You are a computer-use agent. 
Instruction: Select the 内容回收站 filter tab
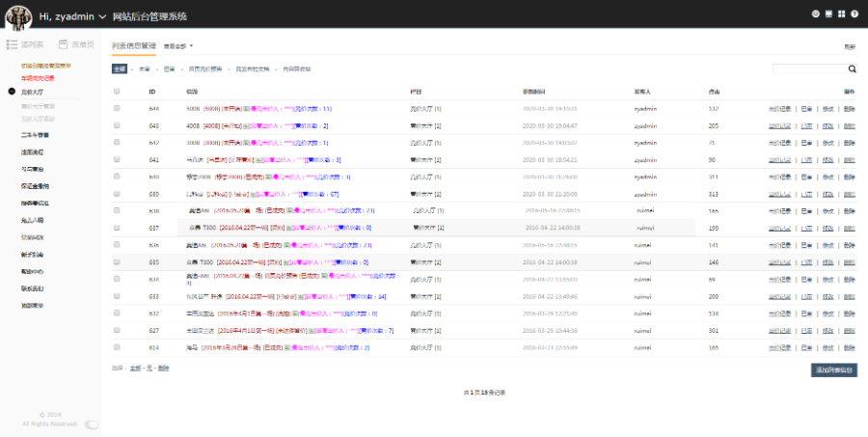(x=297, y=69)
